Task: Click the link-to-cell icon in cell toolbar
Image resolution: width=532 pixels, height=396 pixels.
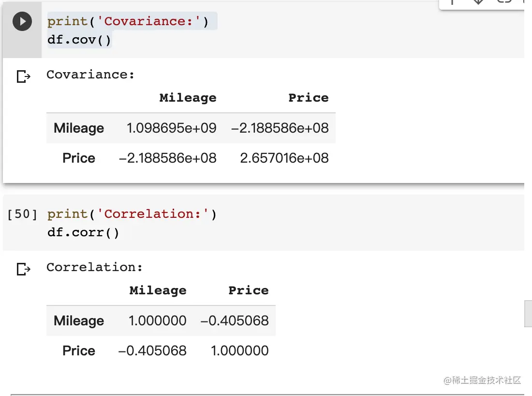Action: pos(504,2)
